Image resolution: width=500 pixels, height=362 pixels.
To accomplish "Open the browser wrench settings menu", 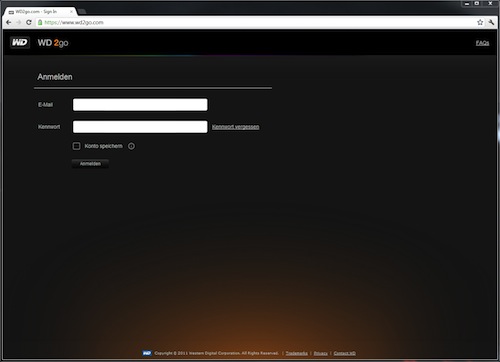I will 491,22.
